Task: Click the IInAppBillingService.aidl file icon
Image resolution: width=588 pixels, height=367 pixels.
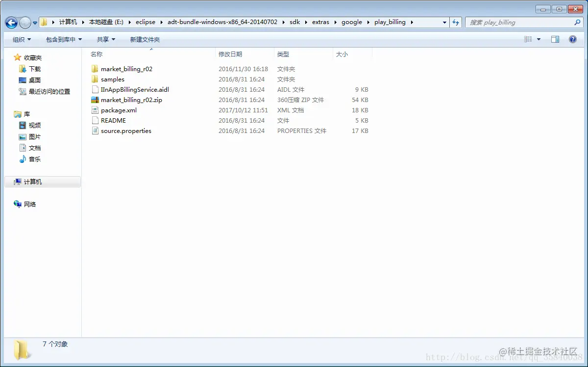Action: pyautogui.click(x=95, y=89)
